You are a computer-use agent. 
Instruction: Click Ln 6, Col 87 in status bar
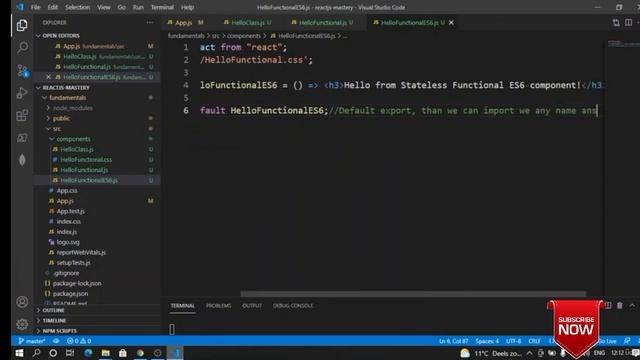coord(453,341)
